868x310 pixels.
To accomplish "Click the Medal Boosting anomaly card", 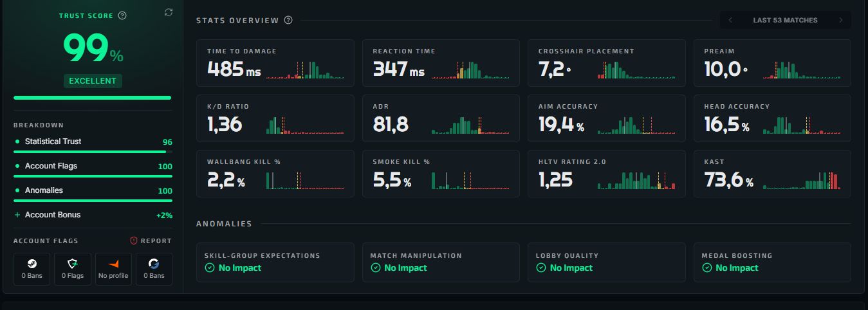I will point(772,262).
